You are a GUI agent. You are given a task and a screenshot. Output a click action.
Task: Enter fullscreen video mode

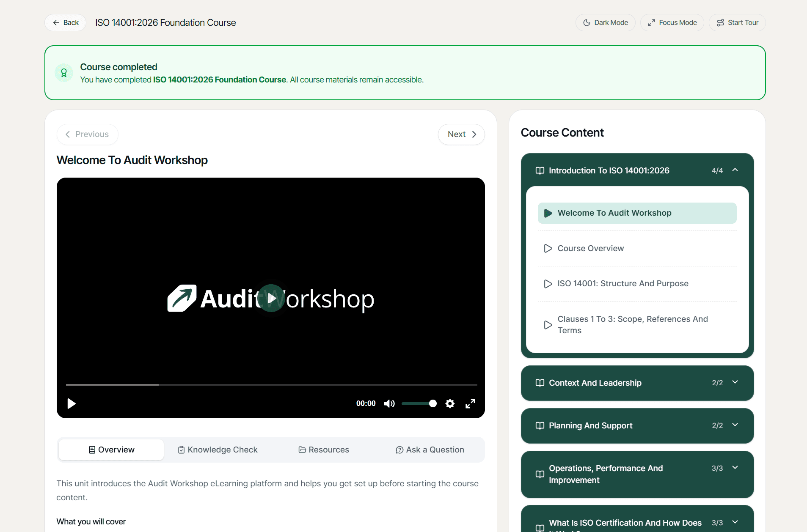point(470,403)
